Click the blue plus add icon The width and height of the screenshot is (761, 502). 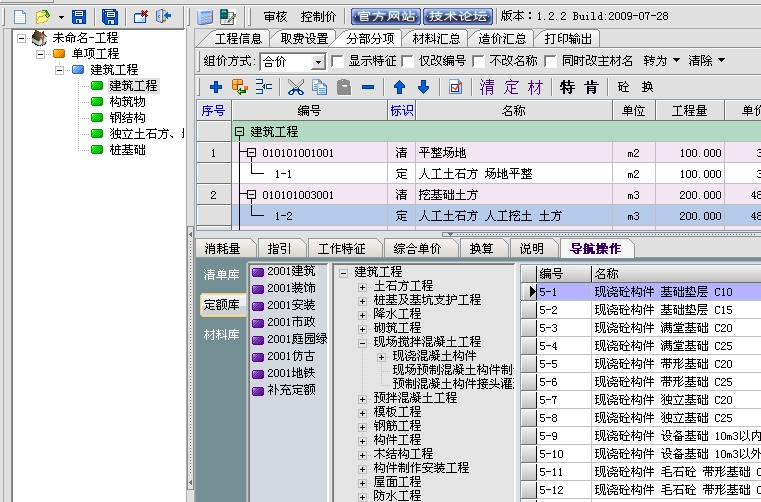[x=216, y=87]
